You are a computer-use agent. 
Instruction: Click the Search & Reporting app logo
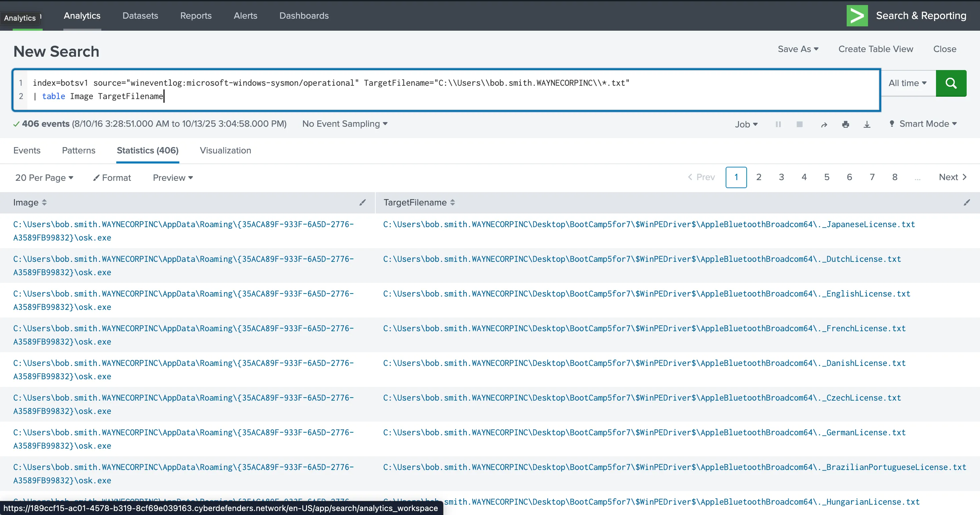tap(857, 16)
